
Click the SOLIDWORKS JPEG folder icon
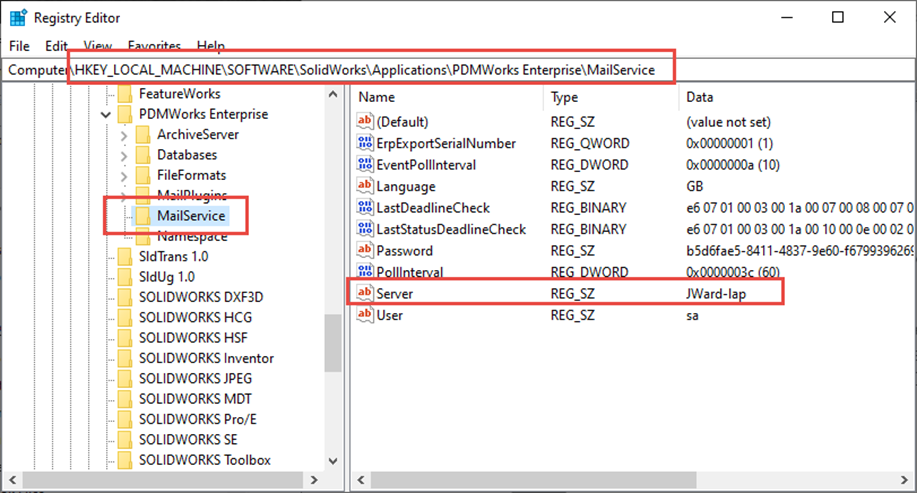coord(125,378)
